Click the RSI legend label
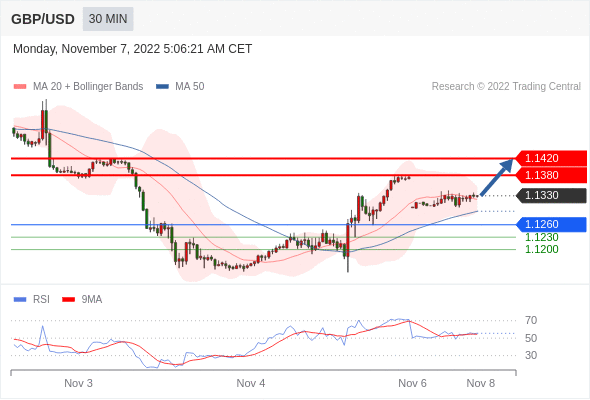This screenshot has width=590, height=400. pos(41,300)
